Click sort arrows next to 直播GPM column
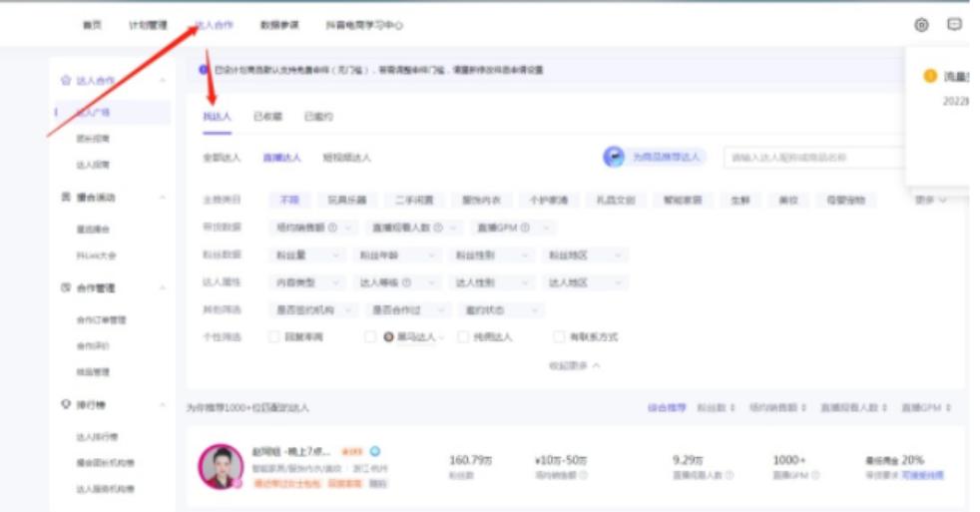The width and height of the screenshot is (980, 512). [x=948, y=407]
